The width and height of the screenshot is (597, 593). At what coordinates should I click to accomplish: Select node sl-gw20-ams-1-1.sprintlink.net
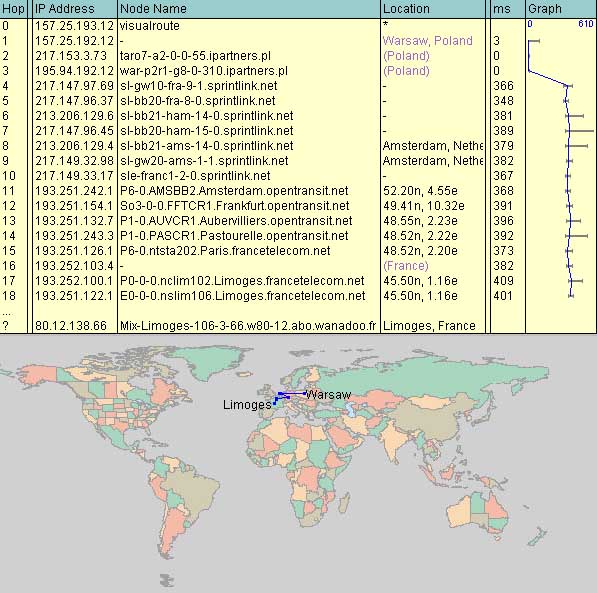click(x=204, y=161)
